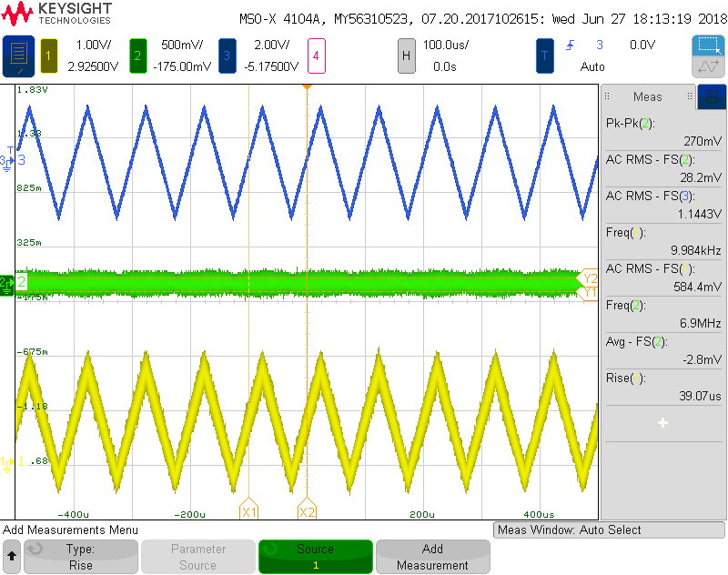Click the horizontal delay 0.0s value
This screenshot has height=575, width=728.
tap(445, 66)
